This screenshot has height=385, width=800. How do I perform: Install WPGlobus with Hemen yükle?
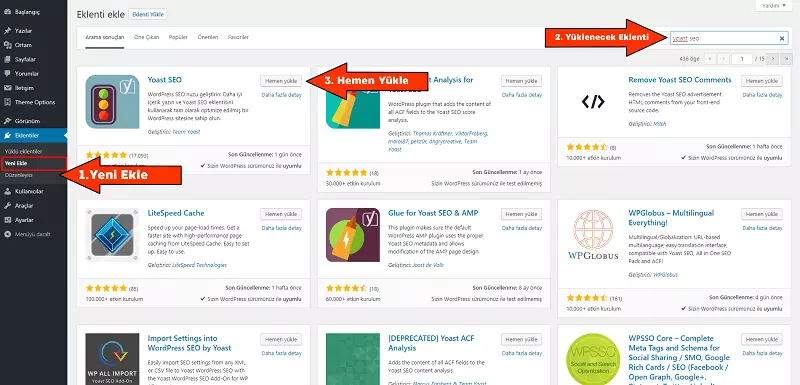(762, 214)
